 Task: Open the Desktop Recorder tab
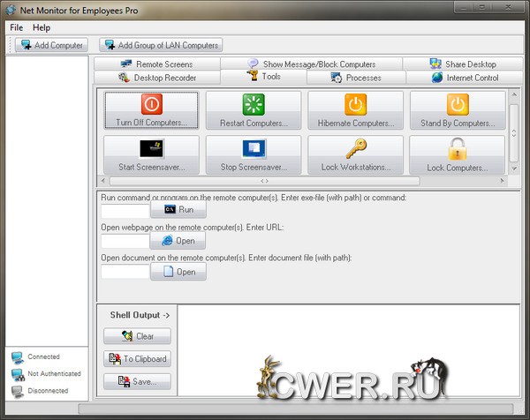pyautogui.click(x=157, y=78)
